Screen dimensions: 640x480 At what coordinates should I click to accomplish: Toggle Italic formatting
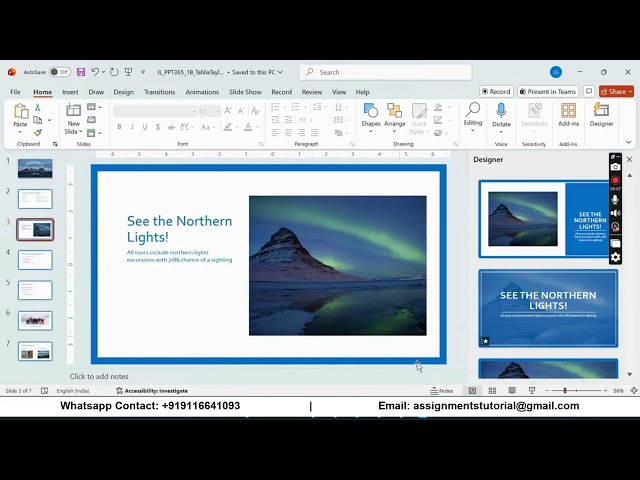pyautogui.click(x=132, y=127)
